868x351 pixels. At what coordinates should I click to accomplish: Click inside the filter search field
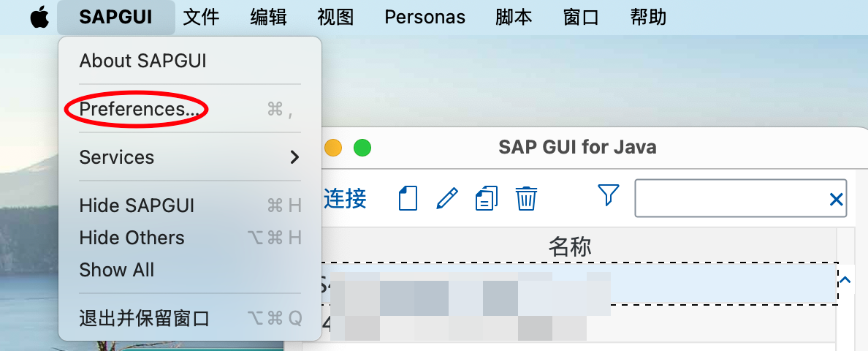(731, 198)
